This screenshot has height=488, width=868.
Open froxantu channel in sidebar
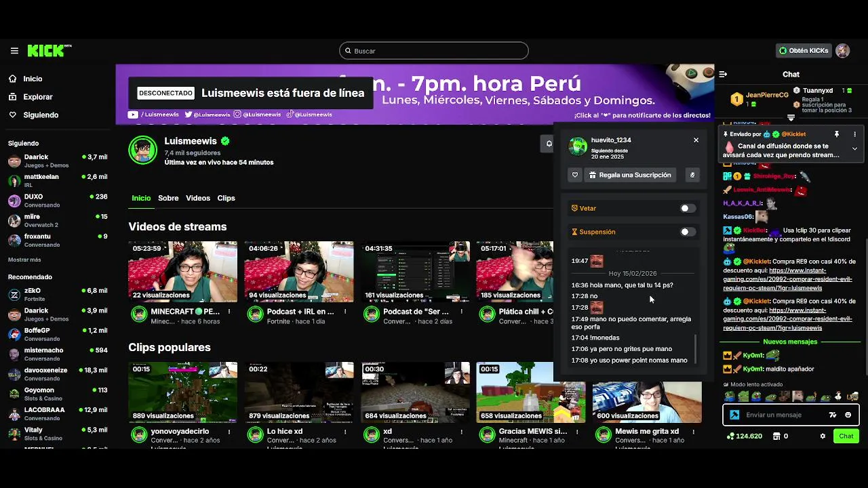tap(58, 240)
